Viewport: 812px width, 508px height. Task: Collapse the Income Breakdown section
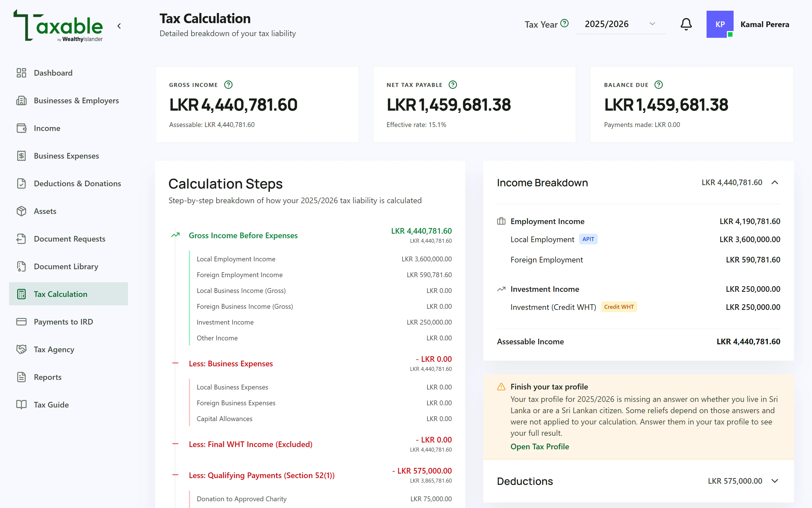point(775,182)
